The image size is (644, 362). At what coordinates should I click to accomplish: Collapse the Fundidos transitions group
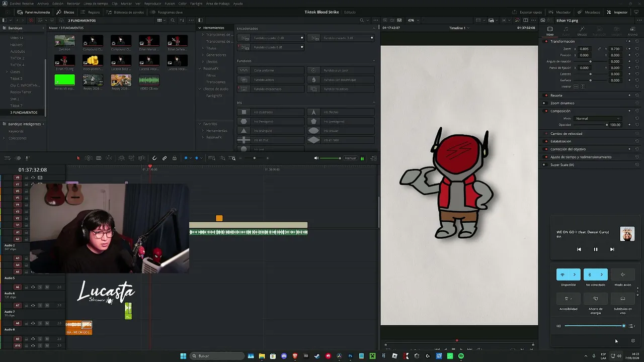(x=373, y=61)
